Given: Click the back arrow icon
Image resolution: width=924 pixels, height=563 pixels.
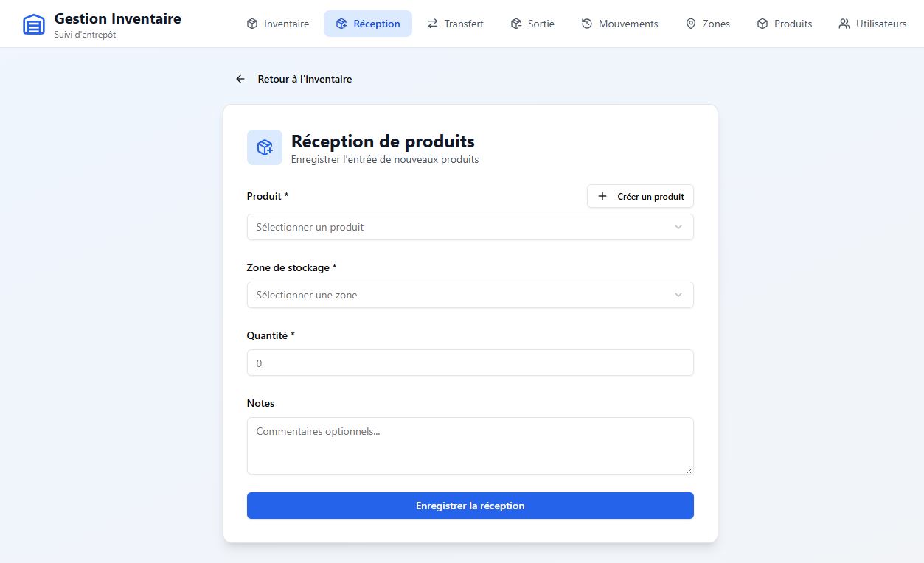Looking at the screenshot, I should 240,79.
